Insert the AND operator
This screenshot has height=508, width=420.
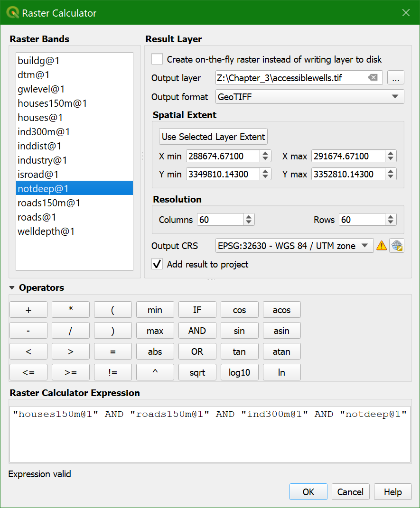[x=197, y=331]
